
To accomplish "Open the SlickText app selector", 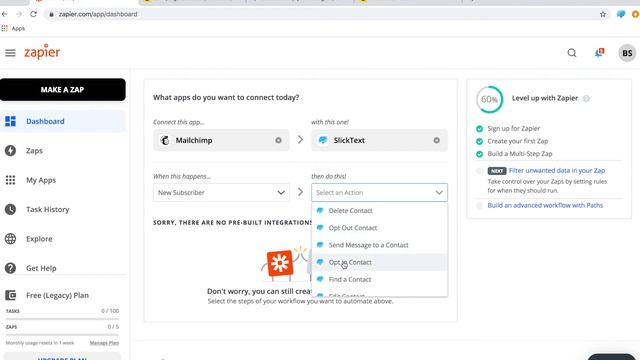I will pos(379,140).
